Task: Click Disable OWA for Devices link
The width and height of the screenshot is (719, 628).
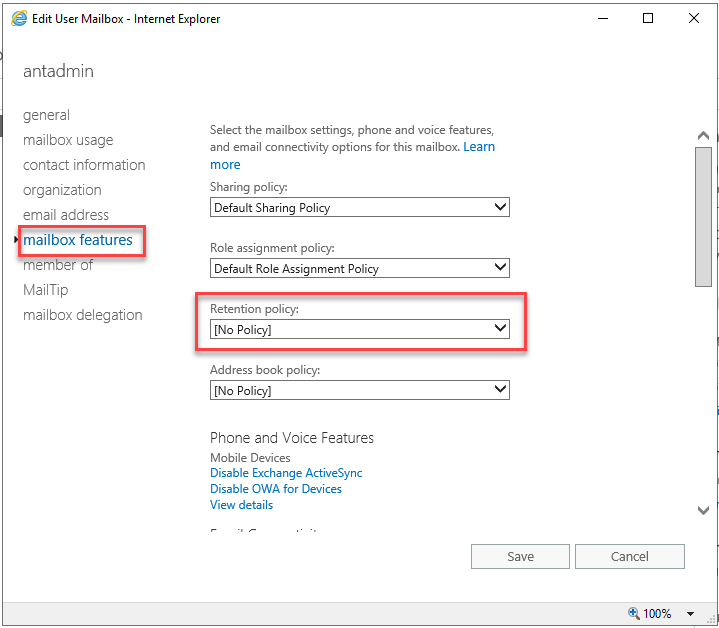Action: [276, 489]
